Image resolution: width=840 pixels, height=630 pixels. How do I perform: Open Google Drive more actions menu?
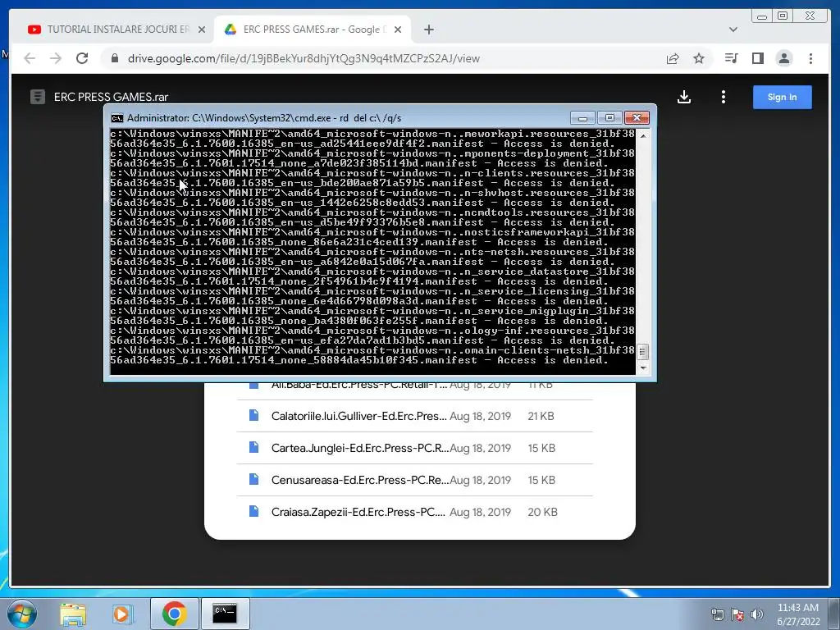tap(724, 97)
